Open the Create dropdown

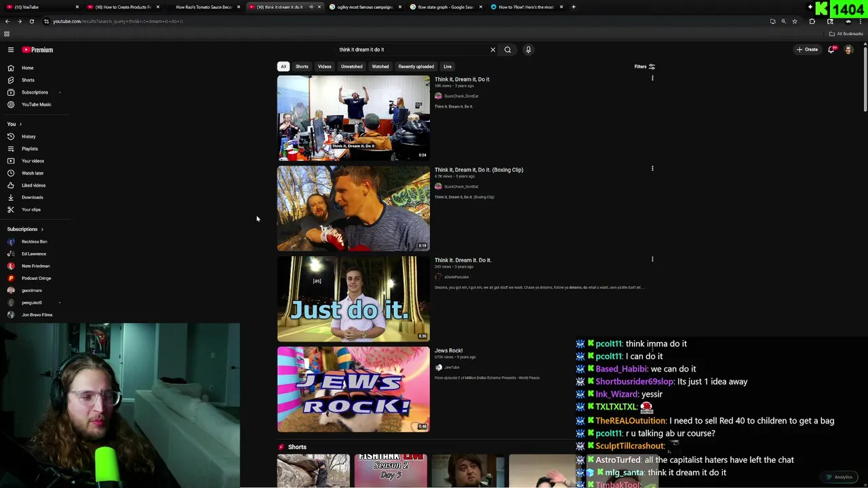tap(807, 49)
